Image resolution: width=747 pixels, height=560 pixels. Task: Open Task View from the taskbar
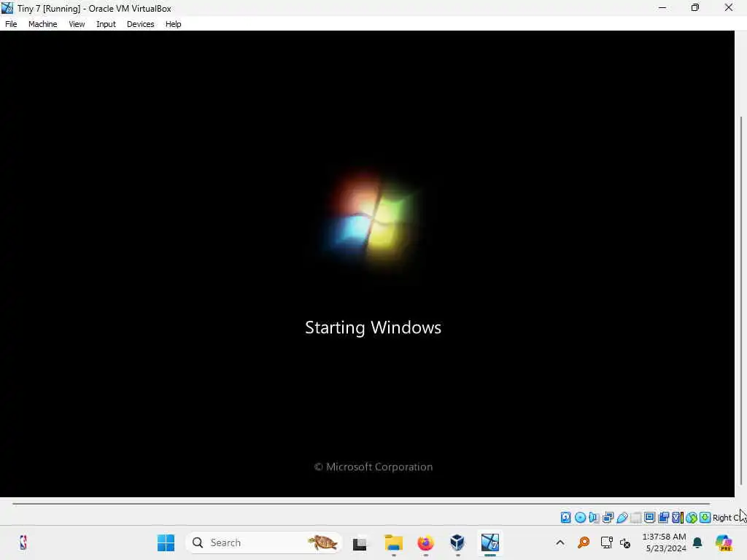pyautogui.click(x=360, y=543)
